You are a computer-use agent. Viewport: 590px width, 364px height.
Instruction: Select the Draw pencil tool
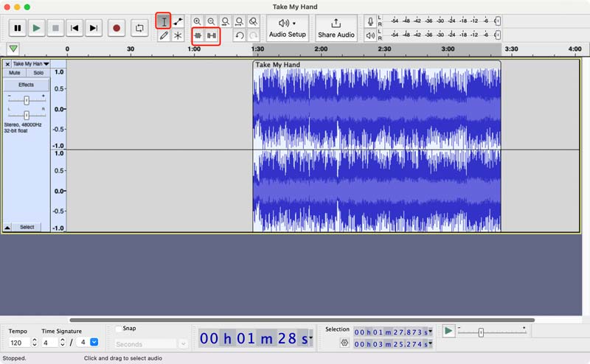(x=164, y=35)
